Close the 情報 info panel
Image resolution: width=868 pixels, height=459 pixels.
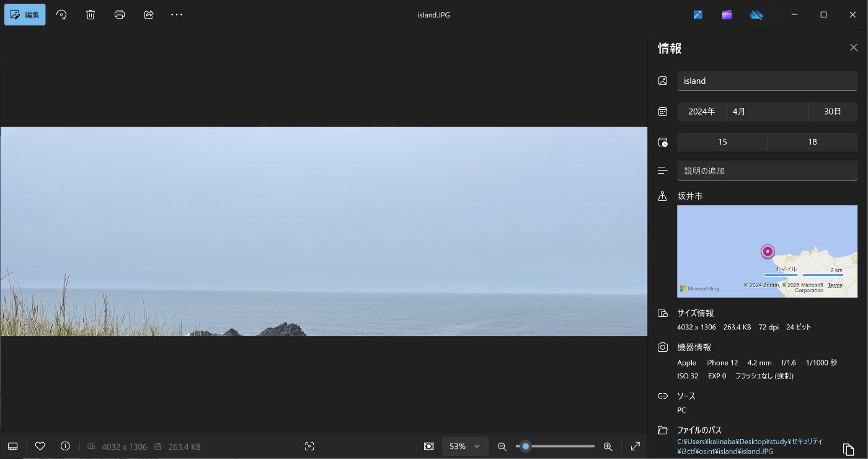[854, 48]
